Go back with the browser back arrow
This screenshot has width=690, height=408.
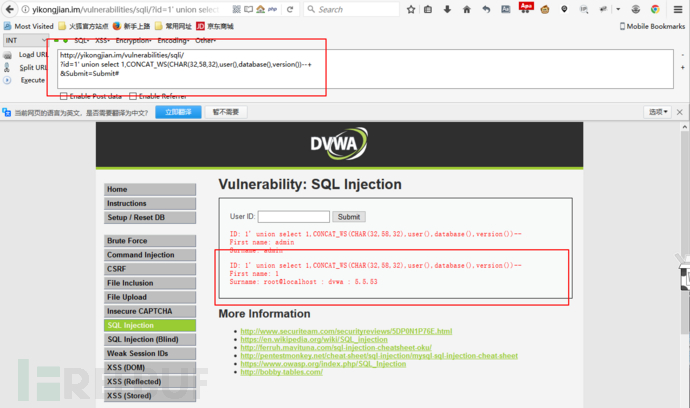click(9, 9)
